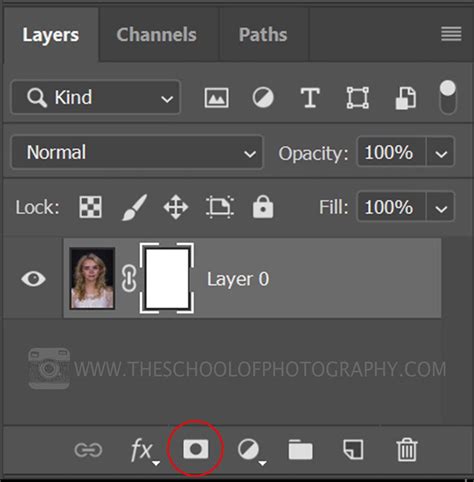Lock image pixels brush icon

coord(134,207)
